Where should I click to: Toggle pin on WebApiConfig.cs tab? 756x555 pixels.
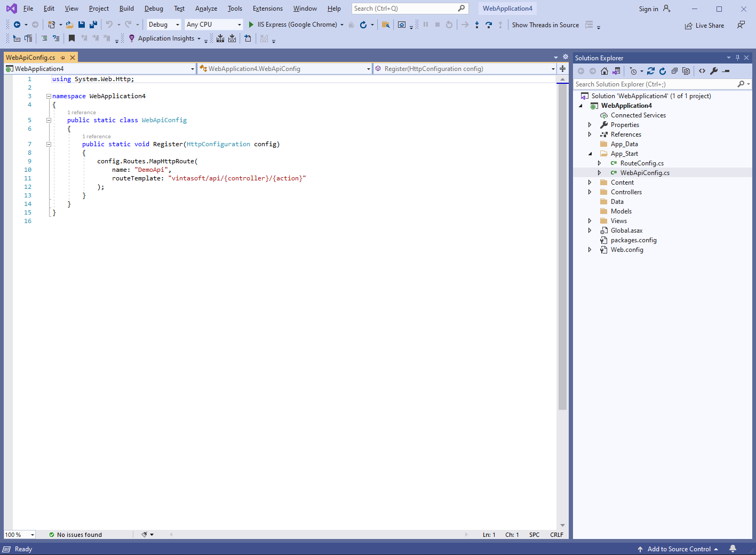pyautogui.click(x=63, y=58)
